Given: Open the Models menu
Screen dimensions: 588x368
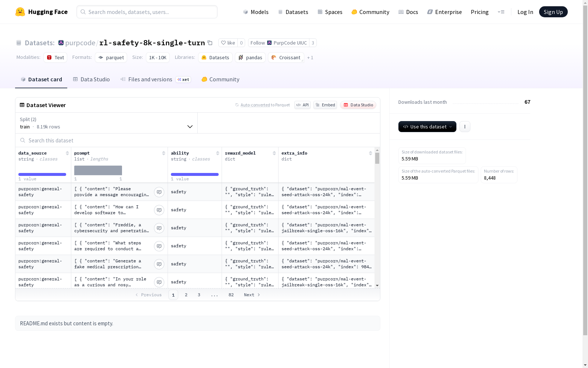Looking at the screenshot, I should pos(256,12).
